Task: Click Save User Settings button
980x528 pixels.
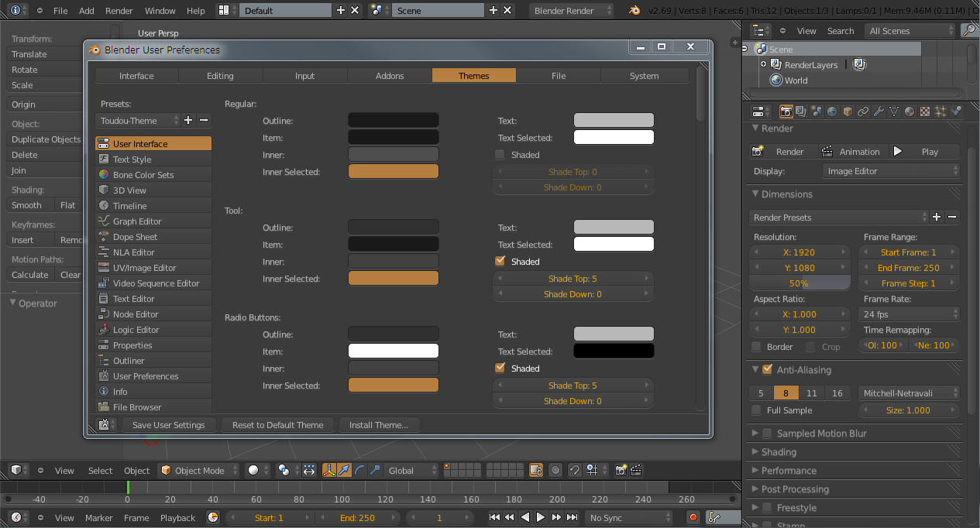Action: (168, 424)
